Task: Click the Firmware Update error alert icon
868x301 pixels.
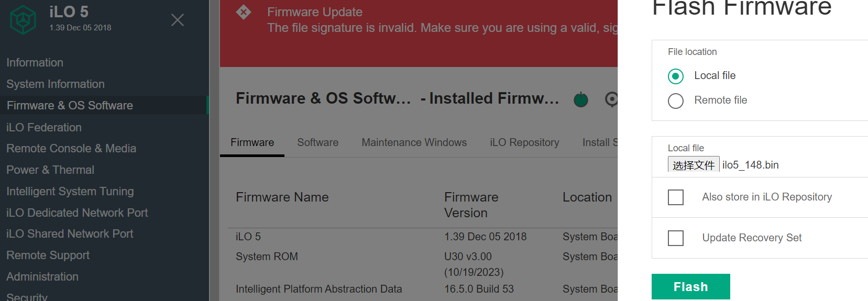Action: 244,12
